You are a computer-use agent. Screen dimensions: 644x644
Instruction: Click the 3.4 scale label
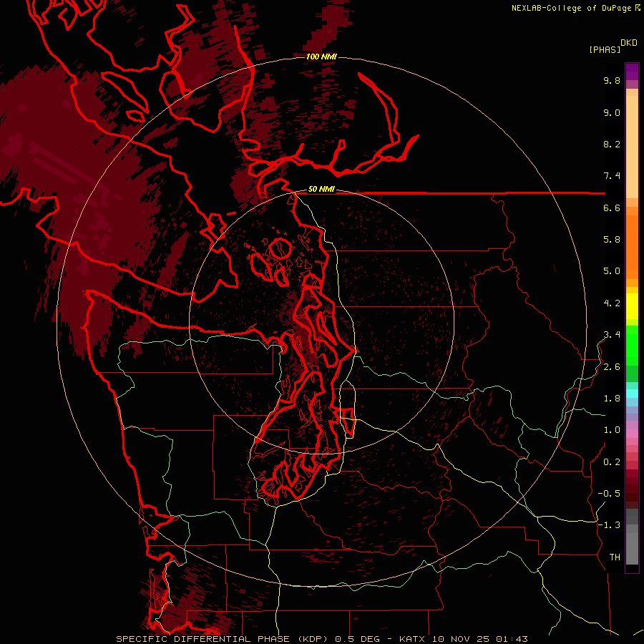pyautogui.click(x=612, y=335)
